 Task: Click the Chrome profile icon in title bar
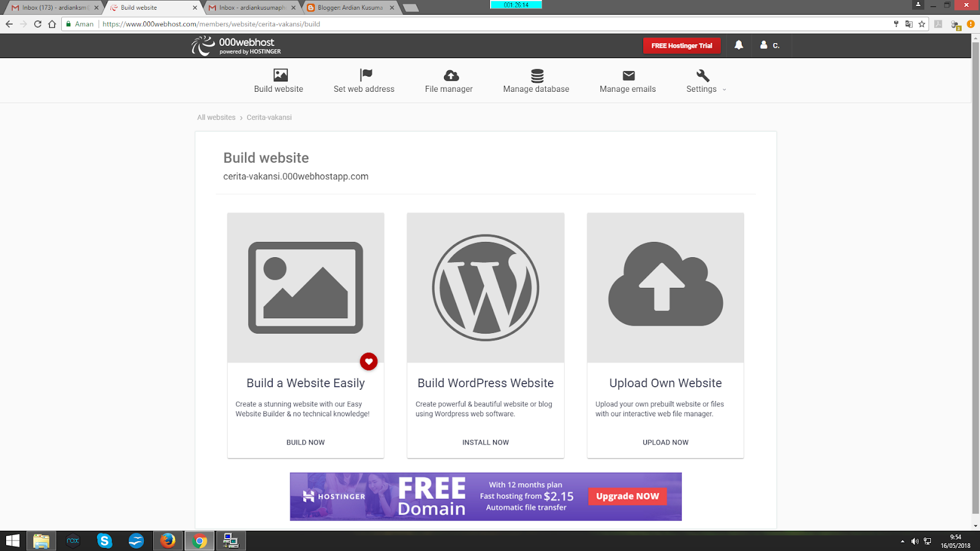click(x=918, y=5)
